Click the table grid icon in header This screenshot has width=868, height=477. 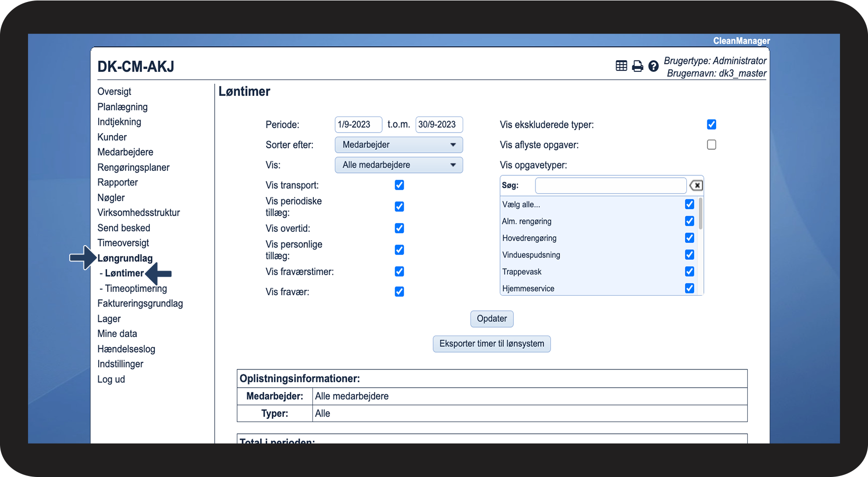621,66
